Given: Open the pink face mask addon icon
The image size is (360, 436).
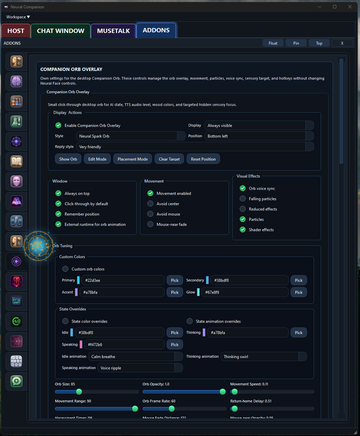Looking at the screenshot, I should coord(16,181).
